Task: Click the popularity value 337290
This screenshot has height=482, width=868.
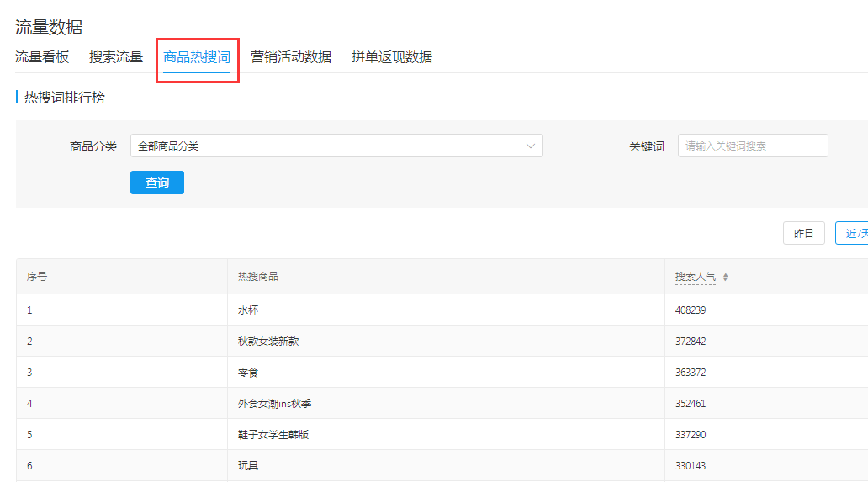Action: click(691, 434)
